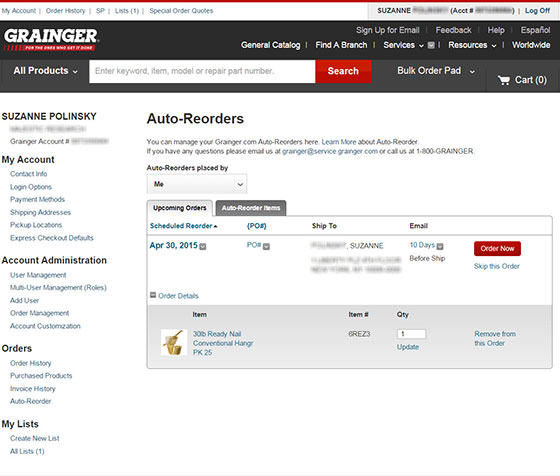Click Add User in sidebar
560x476 pixels.
[25, 301]
